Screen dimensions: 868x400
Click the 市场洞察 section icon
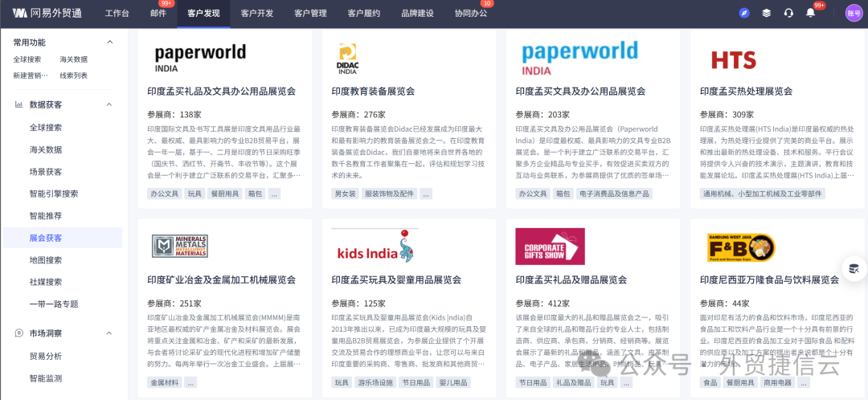18,333
